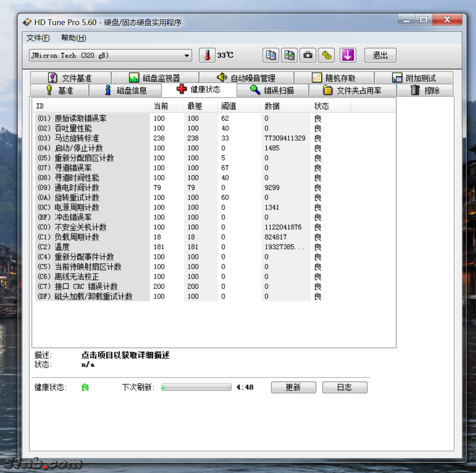Open the drive selection dropdown JMicron Tech

[110, 55]
